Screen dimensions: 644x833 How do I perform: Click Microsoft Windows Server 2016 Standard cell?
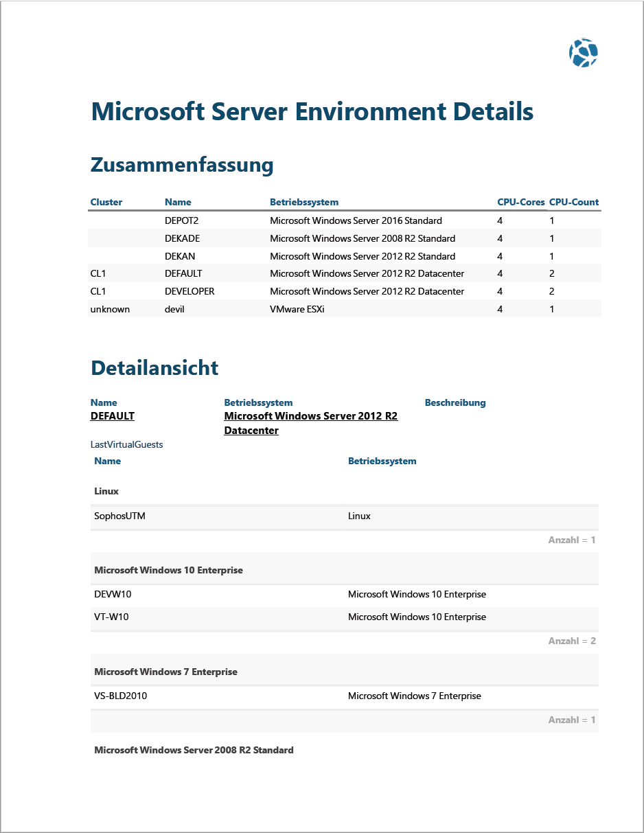click(x=356, y=220)
